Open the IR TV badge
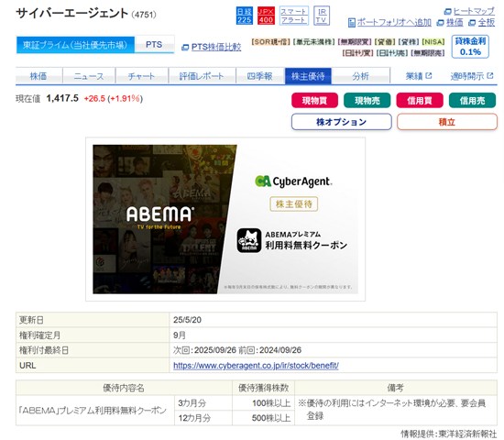The height and width of the screenshot is (440, 504). (322, 16)
